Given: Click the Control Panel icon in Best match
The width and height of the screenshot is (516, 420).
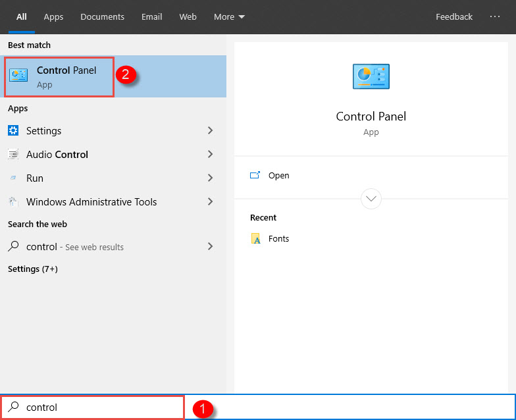Looking at the screenshot, I should 18,76.
